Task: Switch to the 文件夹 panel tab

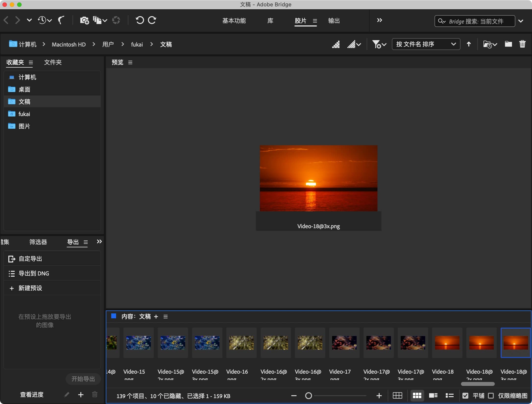Action: click(53, 62)
